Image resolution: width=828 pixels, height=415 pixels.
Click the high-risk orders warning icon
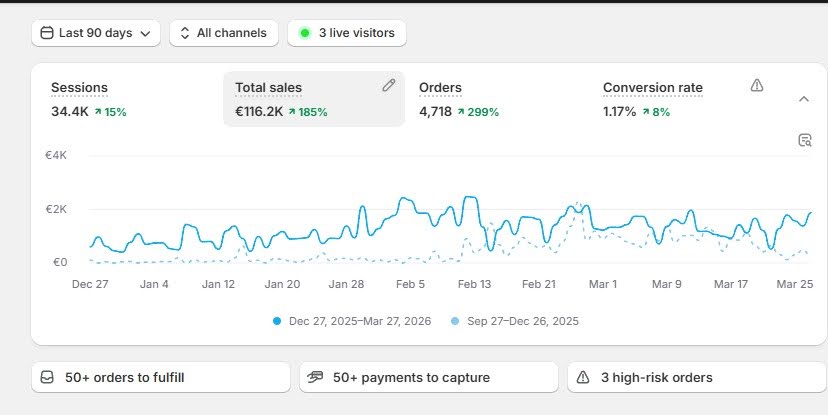[584, 378]
